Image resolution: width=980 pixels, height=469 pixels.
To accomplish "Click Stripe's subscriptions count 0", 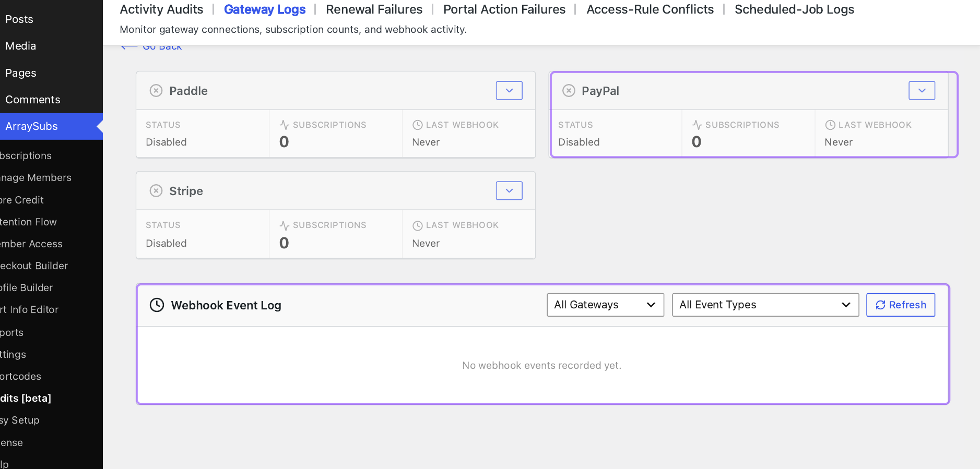I will 284,243.
